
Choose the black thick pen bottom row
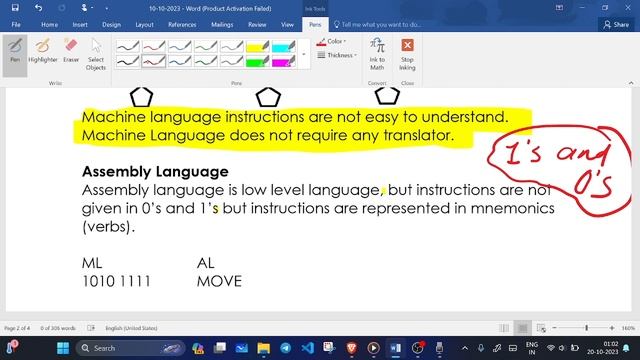click(128, 61)
